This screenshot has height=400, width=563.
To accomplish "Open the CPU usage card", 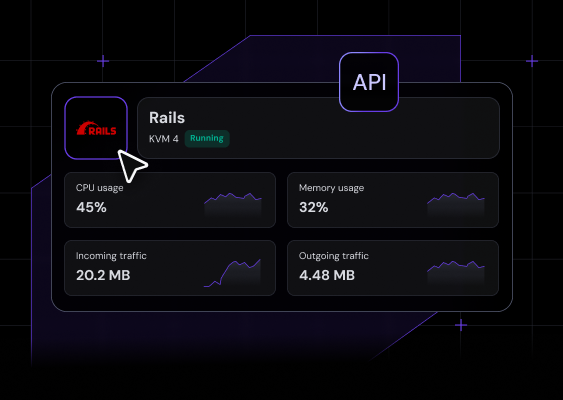I will (x=170, y=200).
